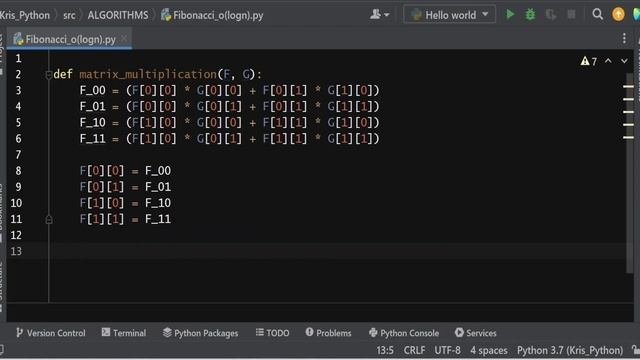Screen dimensions: 640x360
Task: Start debugging with the bug icon
Action: click(x=530, y=15)
